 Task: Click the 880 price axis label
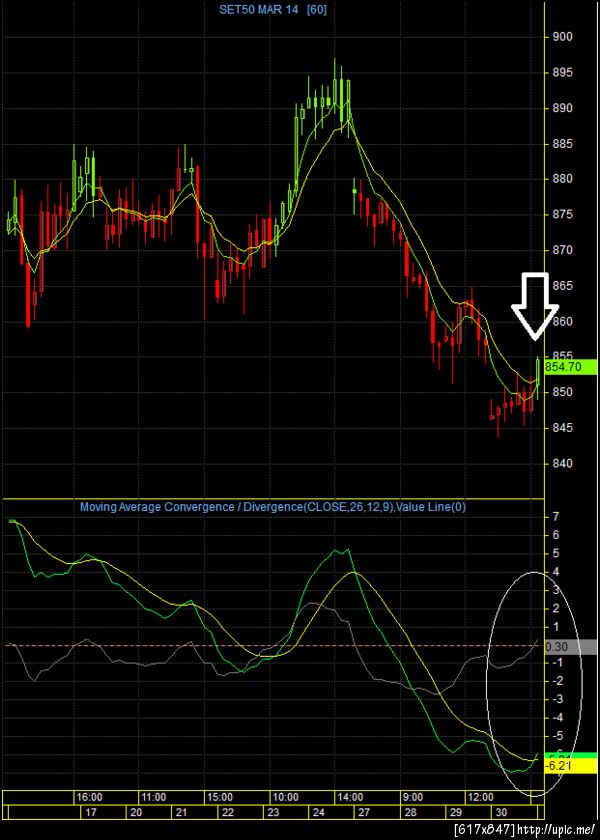[x=562, y=179]
